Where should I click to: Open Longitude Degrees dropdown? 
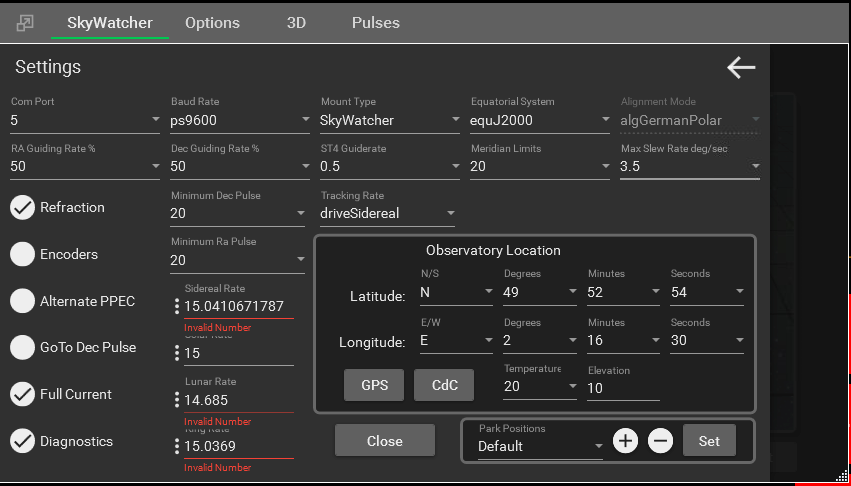(540, 340)
